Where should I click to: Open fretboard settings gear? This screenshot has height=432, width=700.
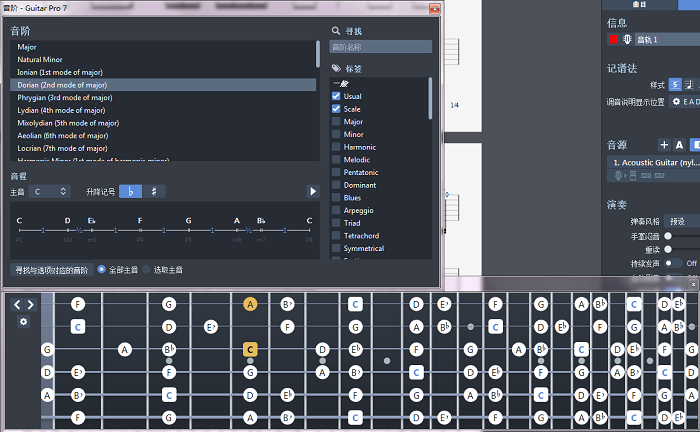click(24, 322)
